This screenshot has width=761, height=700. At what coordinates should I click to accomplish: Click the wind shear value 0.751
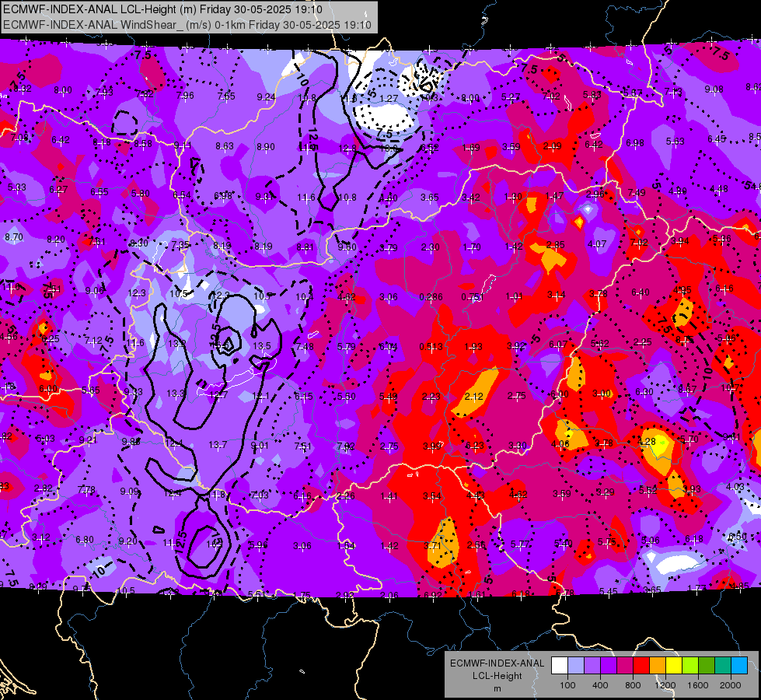(x=473, y=297)
